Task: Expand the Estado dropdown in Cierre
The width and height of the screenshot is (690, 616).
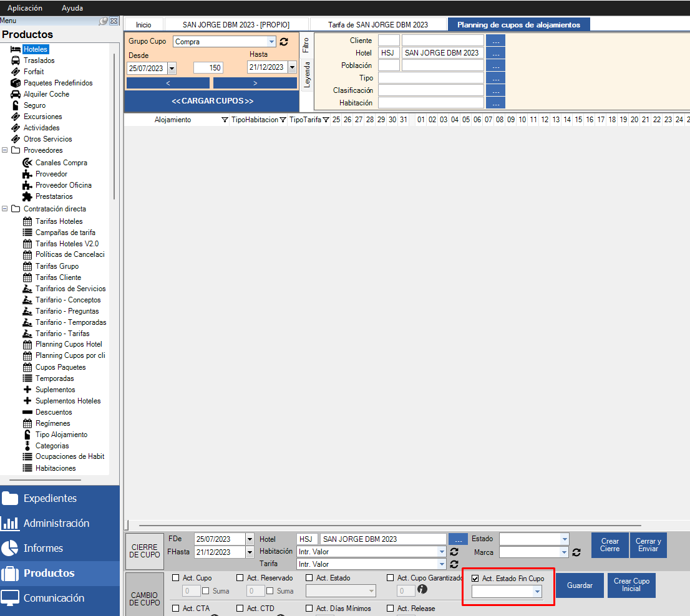Action: pyautogui.click(x=565, y=539)
